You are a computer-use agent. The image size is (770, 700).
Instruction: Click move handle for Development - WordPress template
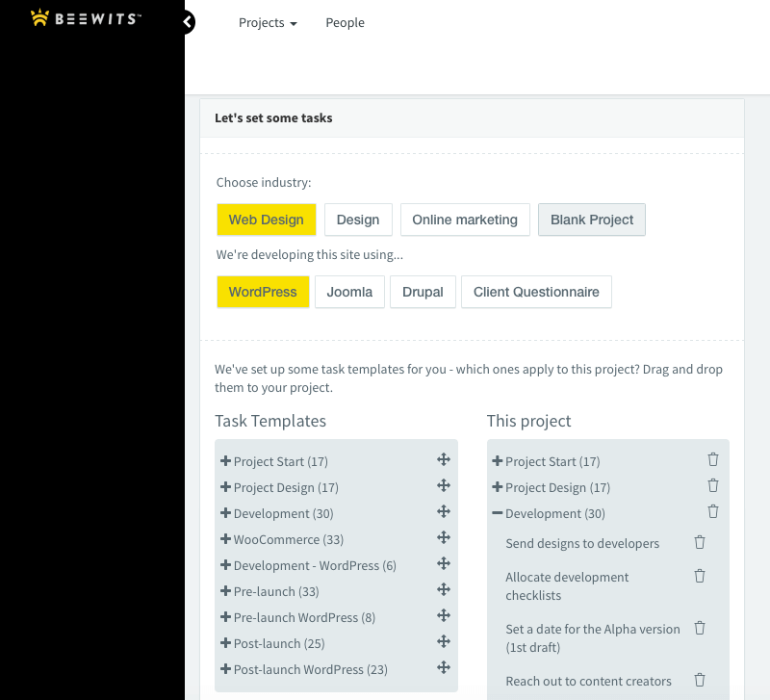pos(444,564)
